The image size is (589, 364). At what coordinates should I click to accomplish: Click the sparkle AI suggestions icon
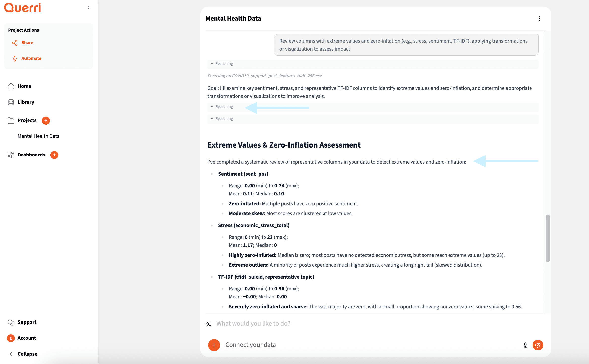(208, 324)
